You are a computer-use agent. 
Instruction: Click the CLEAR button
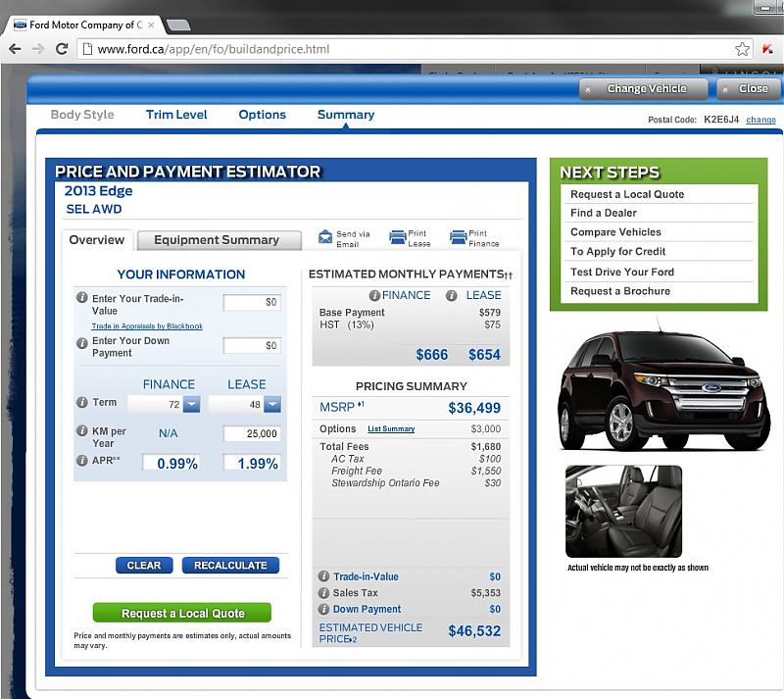coord(144,566)
